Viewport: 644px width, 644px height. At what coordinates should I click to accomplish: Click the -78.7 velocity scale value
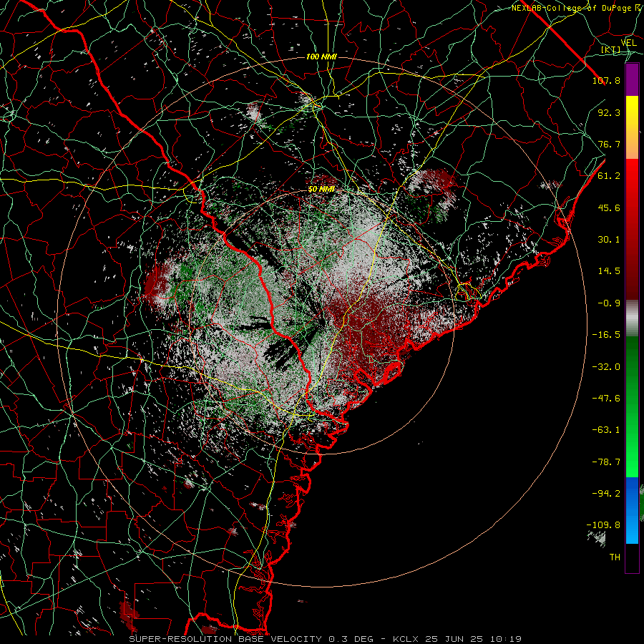[606, 462]
